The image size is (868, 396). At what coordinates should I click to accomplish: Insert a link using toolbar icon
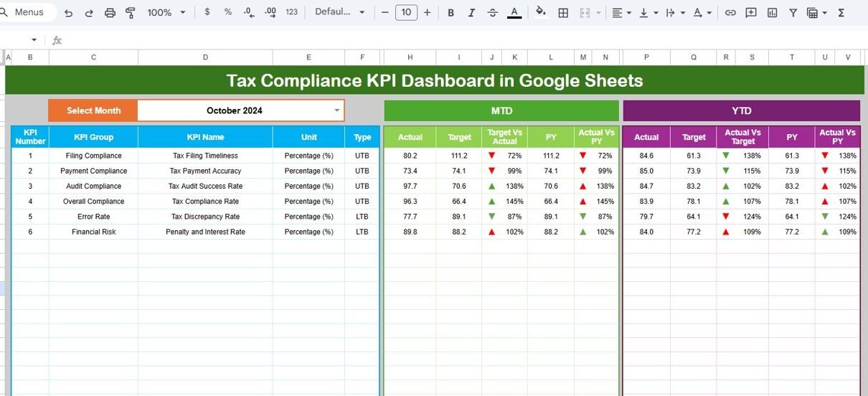point(730,13)
